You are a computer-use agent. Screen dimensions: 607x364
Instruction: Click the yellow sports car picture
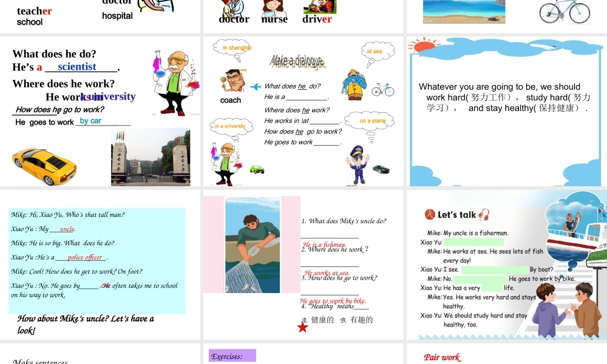(x=44, y=166)
